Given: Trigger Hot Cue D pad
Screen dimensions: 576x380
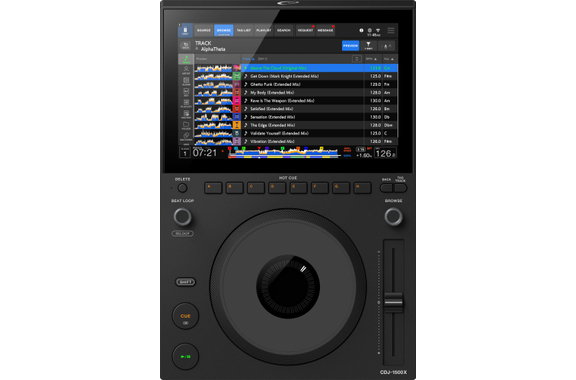Looking at the screenshot, I should point(277,188).
